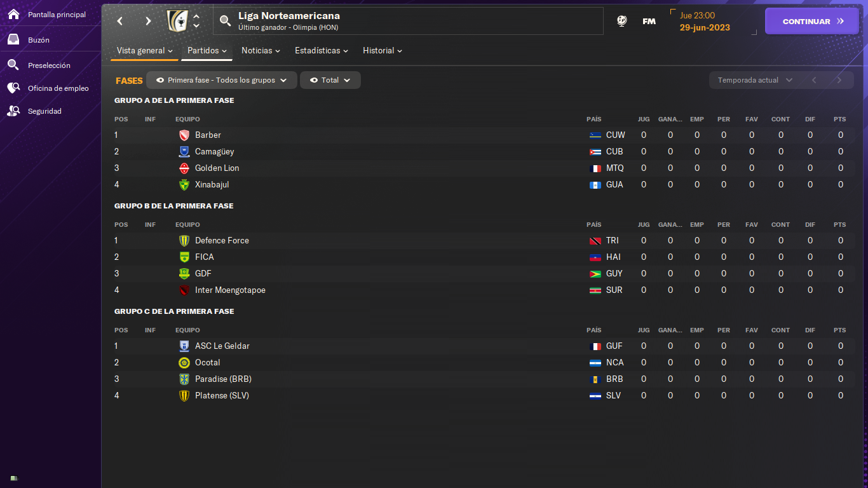Open the Estadísticas menu tab

[x=322, y=50]
